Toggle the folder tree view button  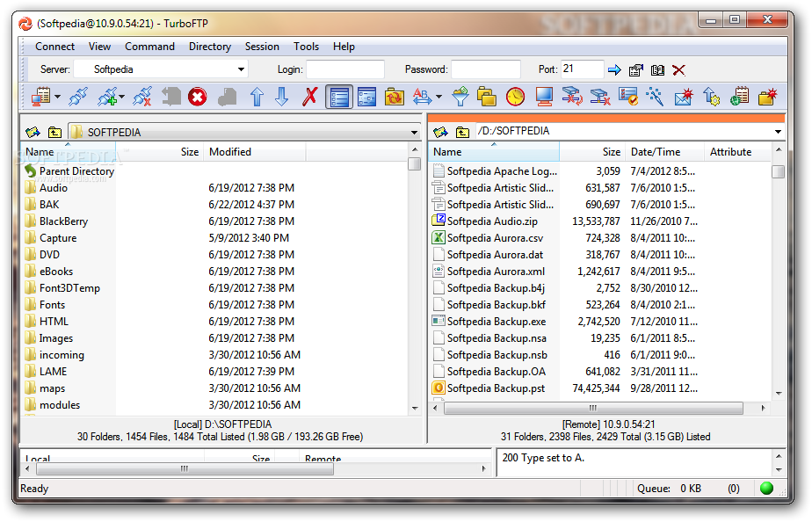(x=366, y=97)
